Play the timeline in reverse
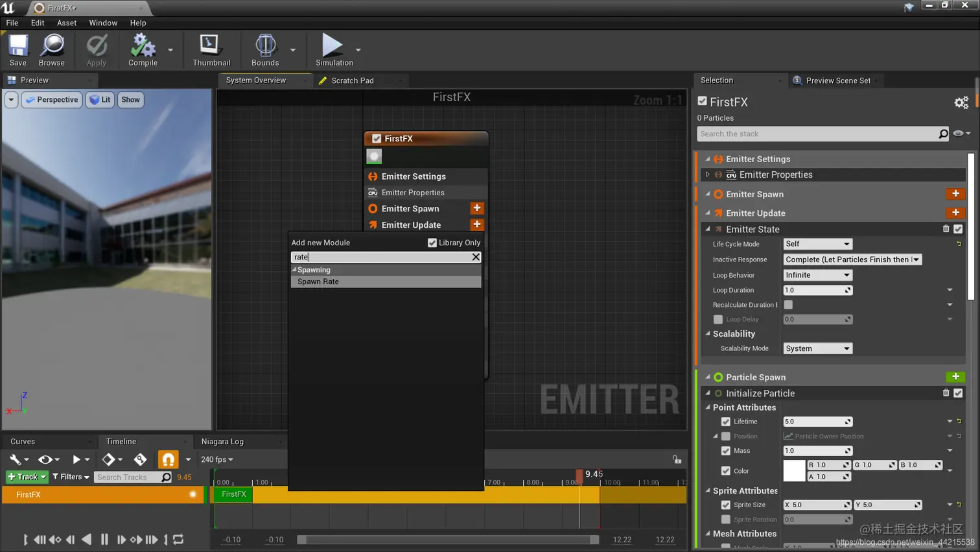980x552 pixels. click(87, 539)
